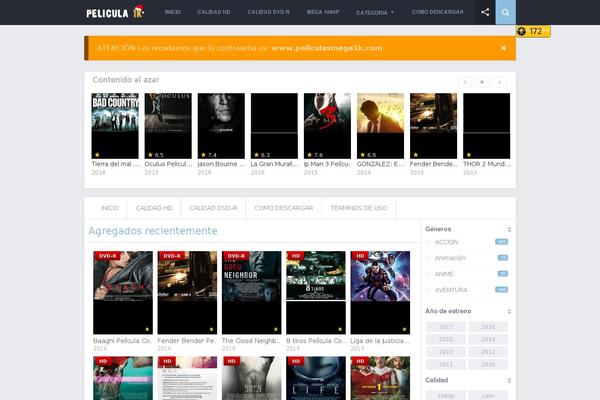This screenshot has height=400, width=600.
Task: Open 8 tiros movie poster
Action: click(316, 292)
